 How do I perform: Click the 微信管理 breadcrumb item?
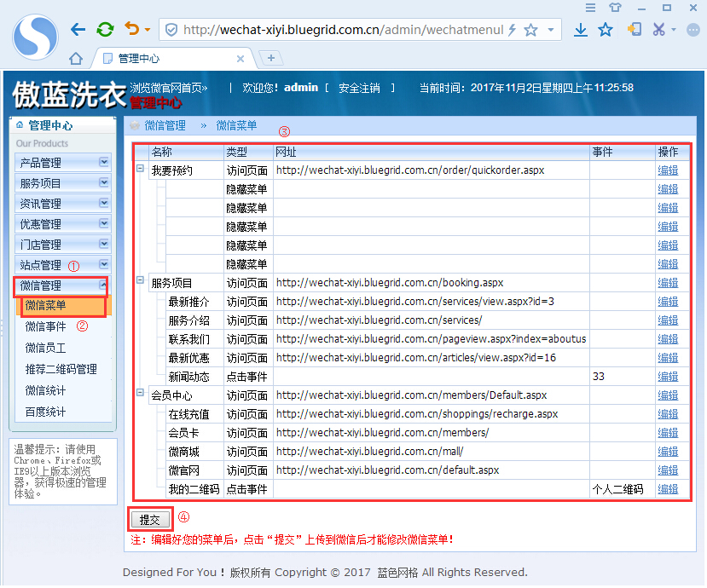pyautogui.click(x=165, y=124)
